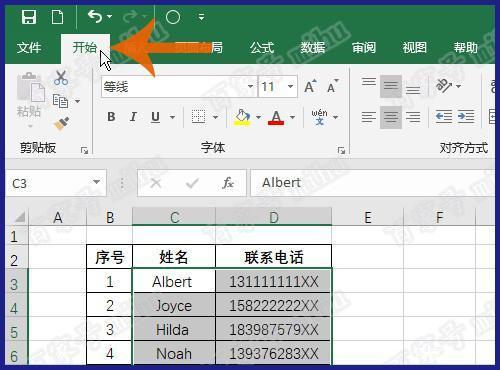This screenshot has width=500, height=370.
Task: Click the circle icon in quick access toolbar
Action: [x=173, y=17]
